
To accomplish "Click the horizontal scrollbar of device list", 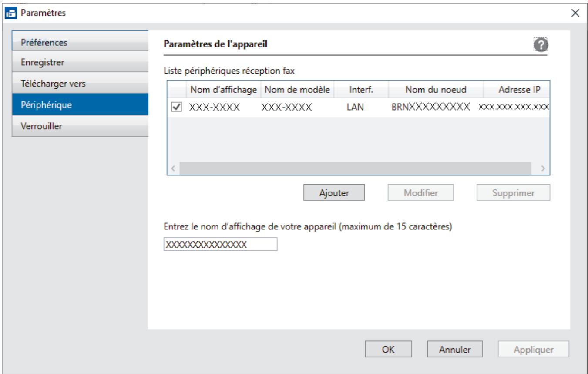I will pyautogui.click(x=355, y=168).
